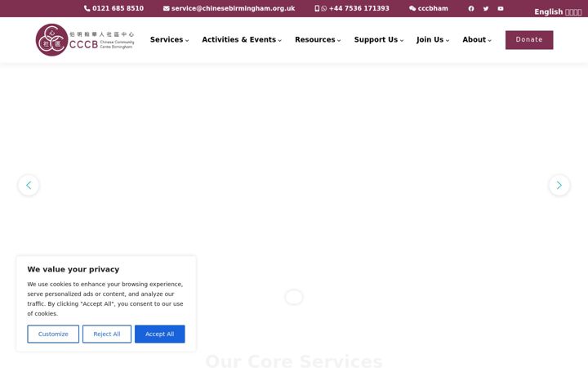This screenshot has height=368, width=588.
Task: Select English language option
Action: tap(548, 11)
